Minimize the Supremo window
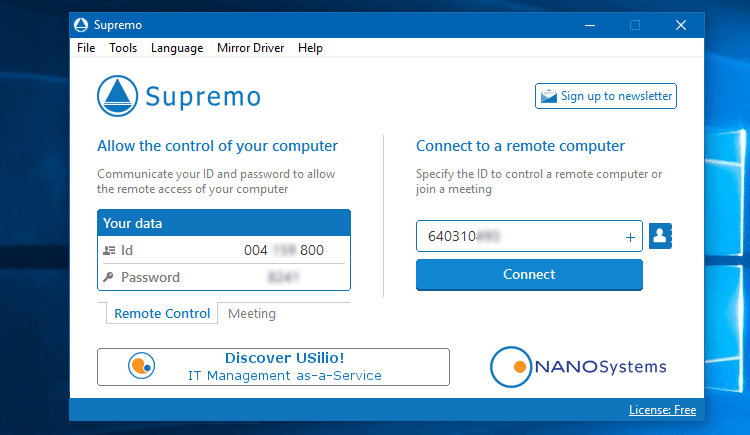This screenshot has height=435, width=750. 590,25
